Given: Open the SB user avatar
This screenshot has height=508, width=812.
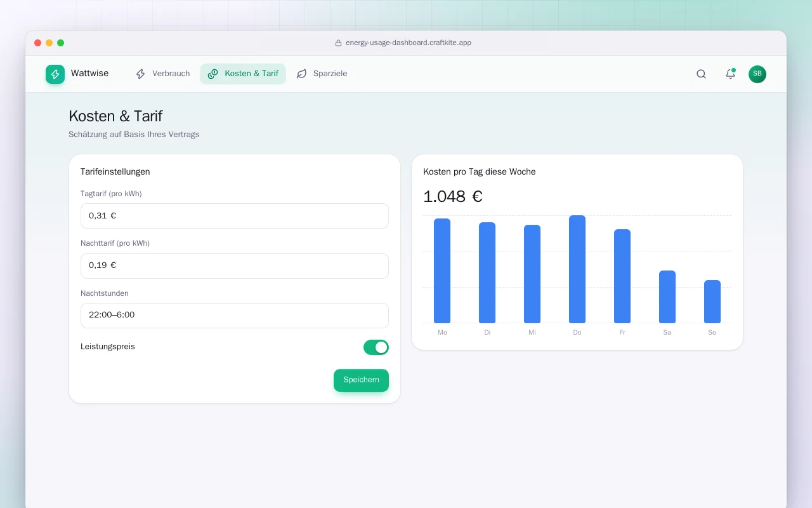Looking at the screenshot, I should click(x=757, y=74).
